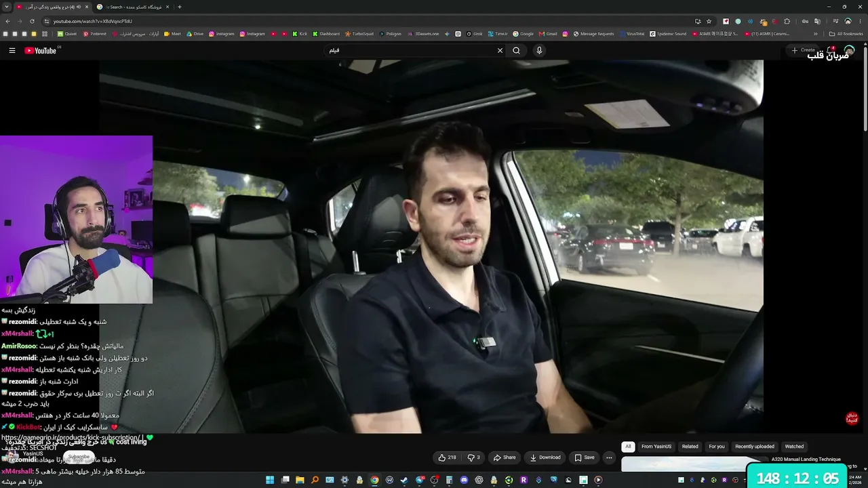Select the For you chip
The image size is (868, 488).
717,447
